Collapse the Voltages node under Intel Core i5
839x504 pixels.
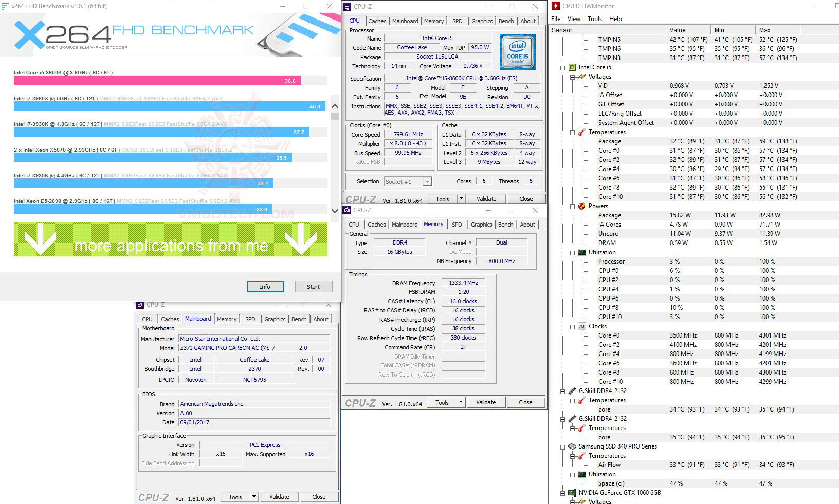(573, 77)
